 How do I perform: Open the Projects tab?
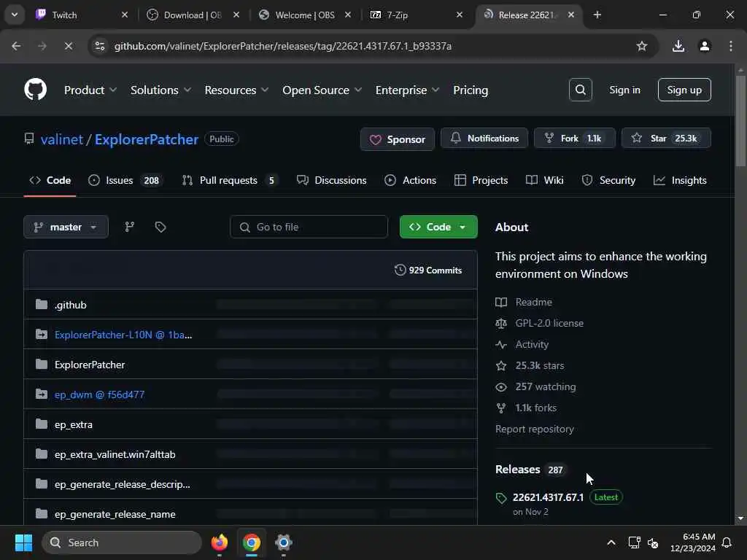click(481, 180)
